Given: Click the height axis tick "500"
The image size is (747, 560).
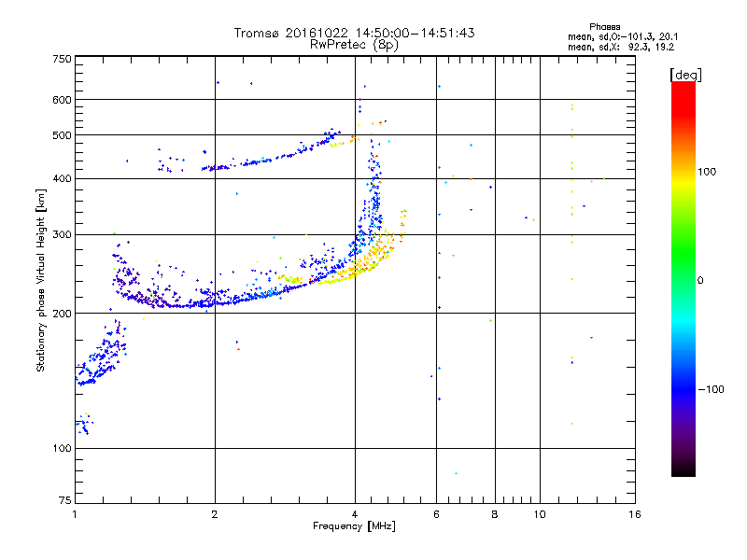Looking at the screenshot, I should 62,135.
